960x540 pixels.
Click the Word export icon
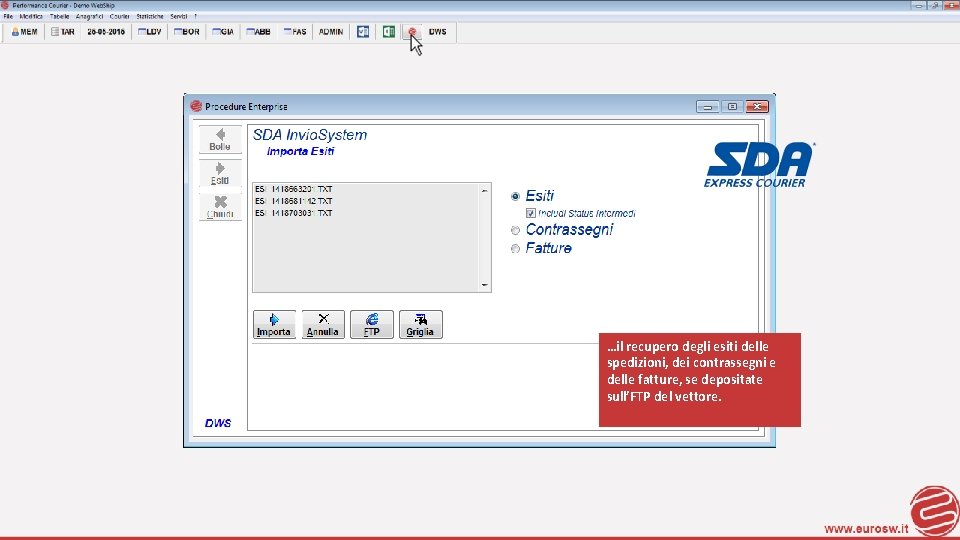click(363, 32)
